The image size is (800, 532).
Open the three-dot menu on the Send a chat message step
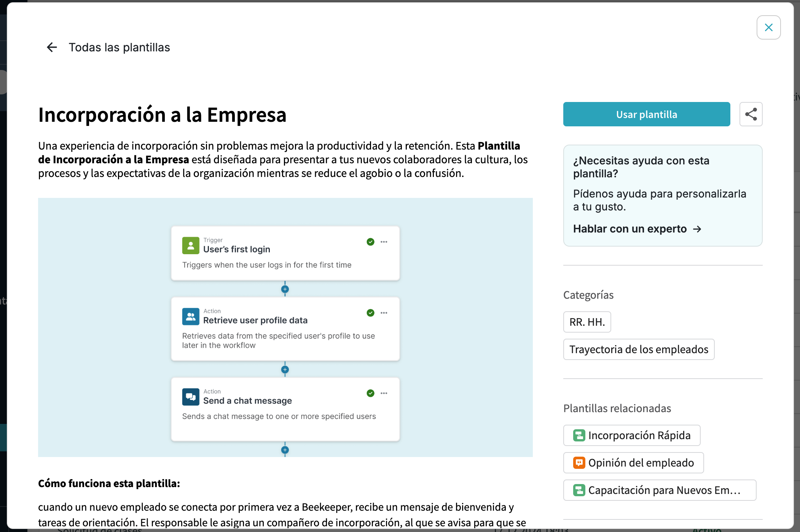pyautogui.click(x=384, y=393)
